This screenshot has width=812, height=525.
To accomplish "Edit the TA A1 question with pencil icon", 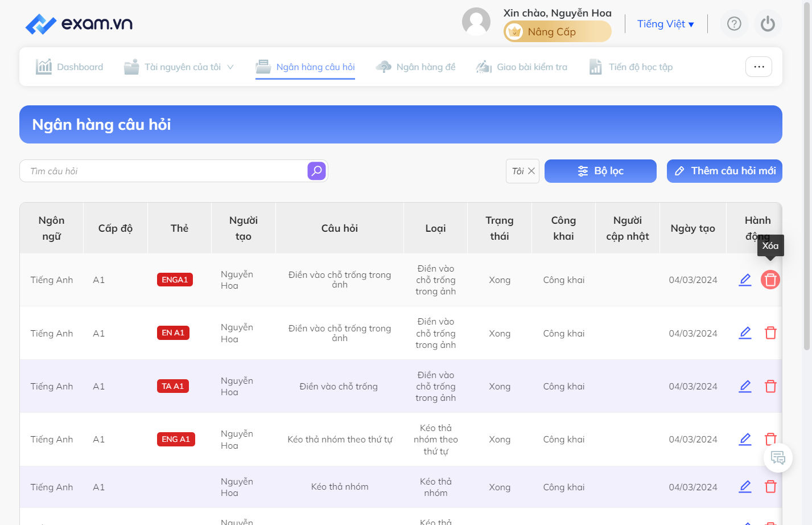I will [745, 386].
